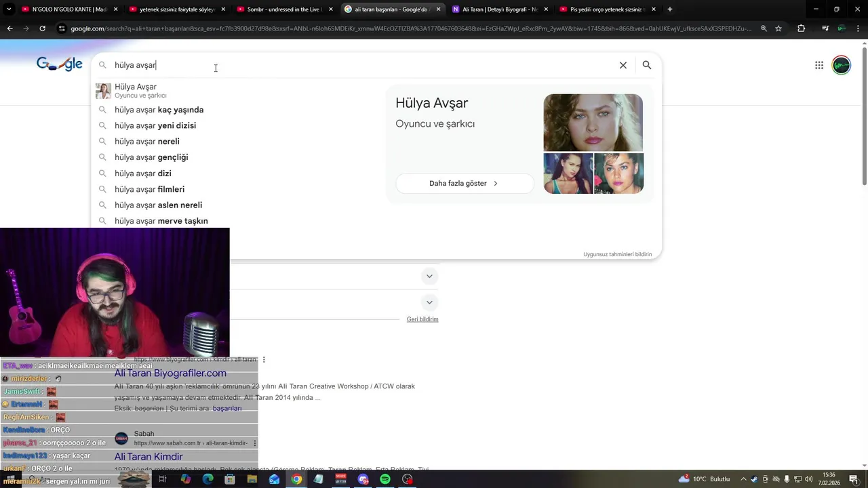Click the large Hülya Avşar photo
Viewport: 868px width, 488px height.
(593, 123)
